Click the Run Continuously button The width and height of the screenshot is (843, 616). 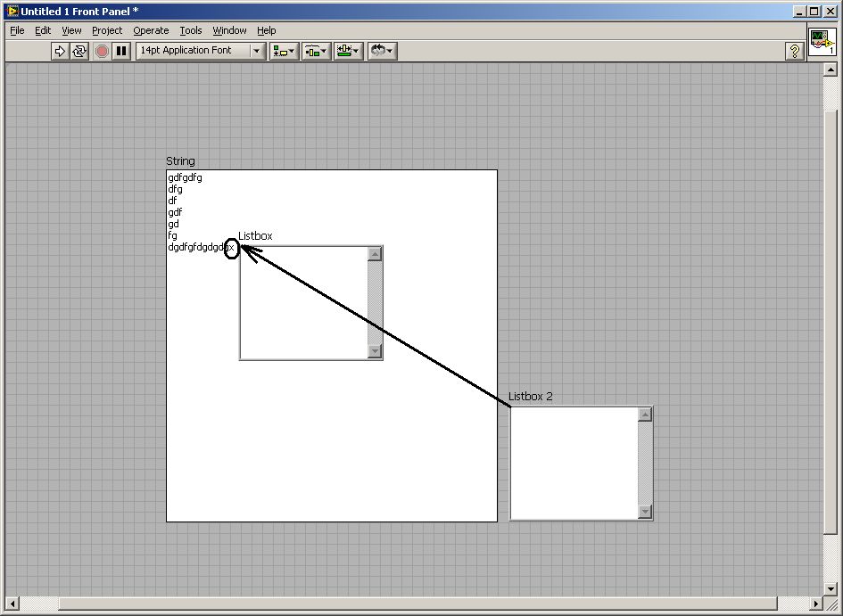tap(79, 51)
